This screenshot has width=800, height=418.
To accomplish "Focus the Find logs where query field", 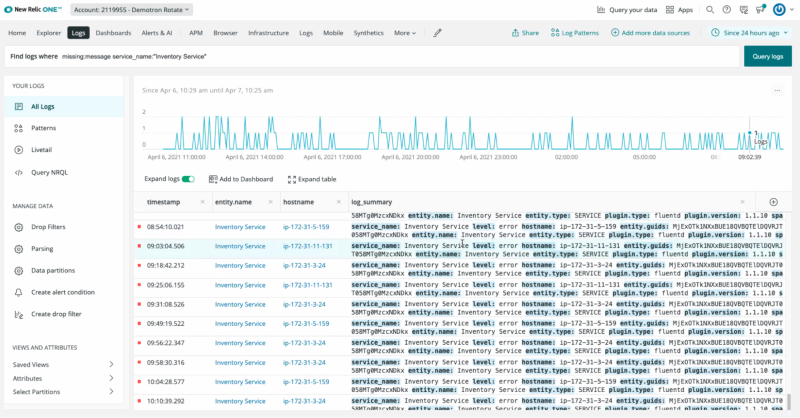I will (371, 56).
